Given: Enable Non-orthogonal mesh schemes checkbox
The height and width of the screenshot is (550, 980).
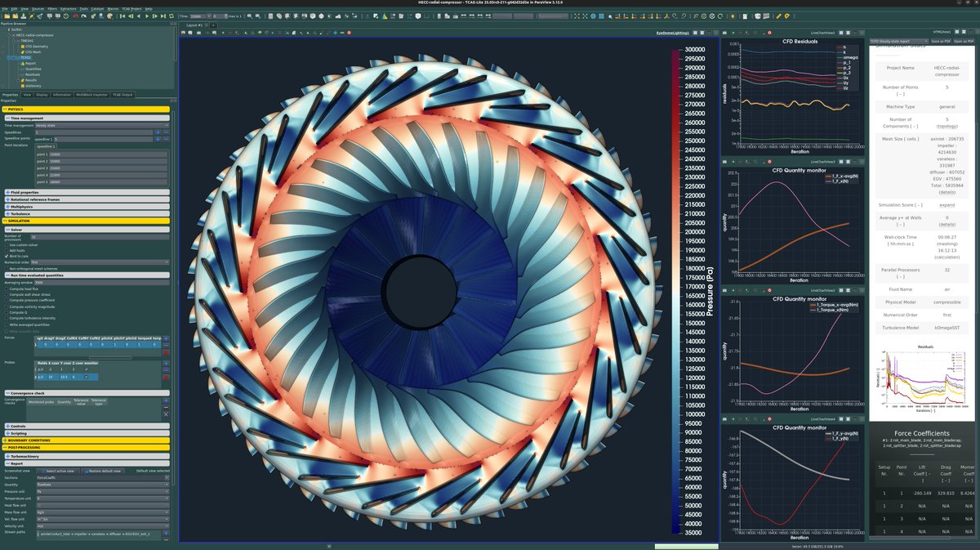Looking at the screenshot, I should coord(7,269).
